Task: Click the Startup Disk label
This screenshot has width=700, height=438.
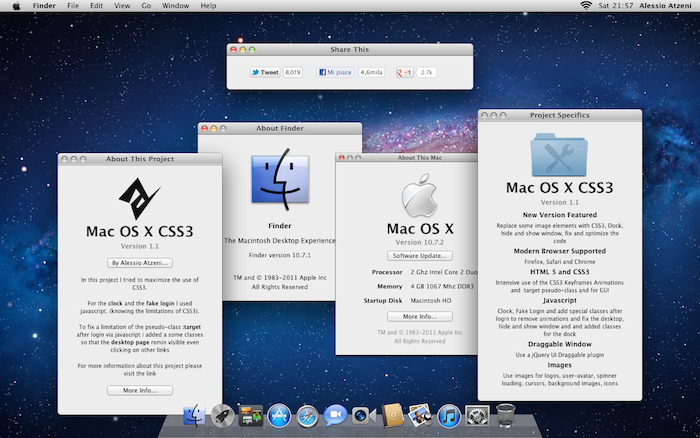Action: pyautogui.click(x=383, y=300)
